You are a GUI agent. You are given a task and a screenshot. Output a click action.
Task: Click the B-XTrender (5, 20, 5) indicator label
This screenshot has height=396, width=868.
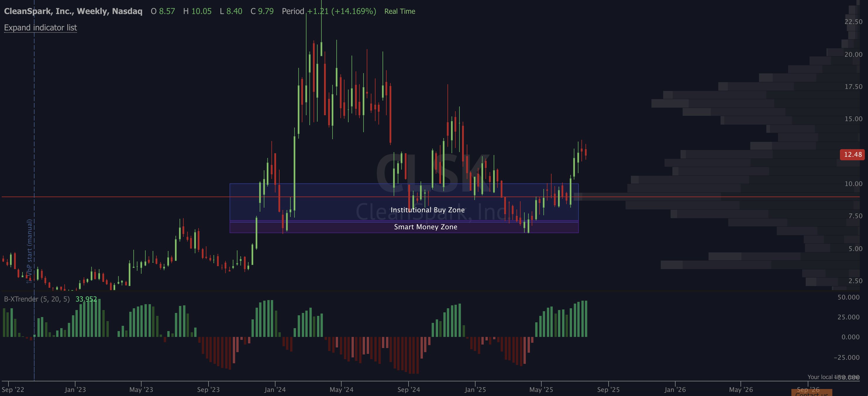37,299
